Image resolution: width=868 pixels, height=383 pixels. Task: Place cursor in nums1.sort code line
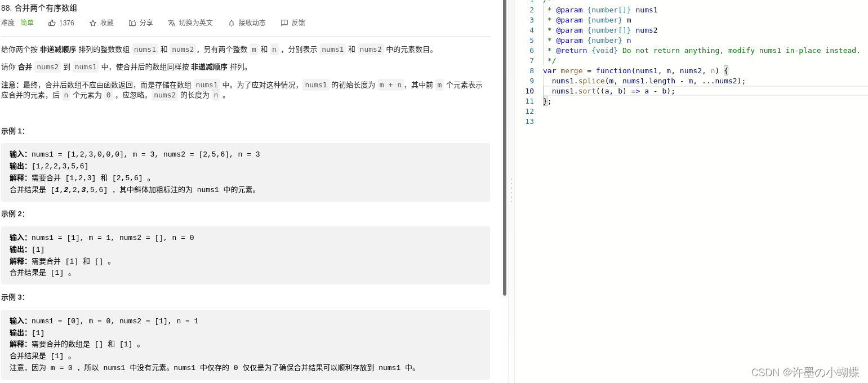(613, 91)
